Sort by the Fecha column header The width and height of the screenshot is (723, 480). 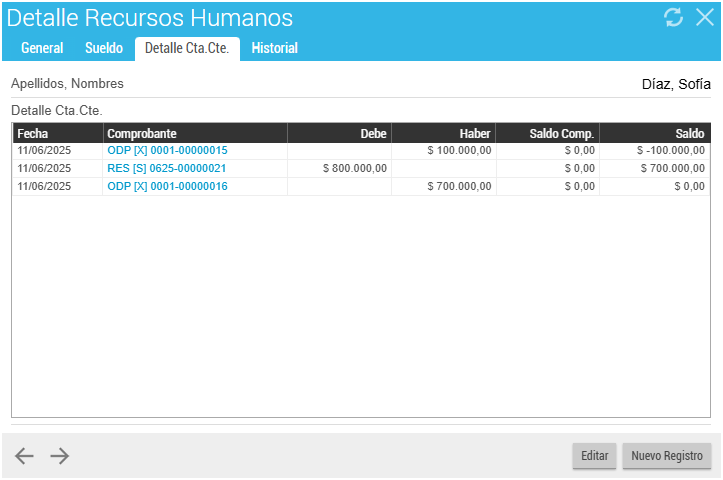coord(57,133)
